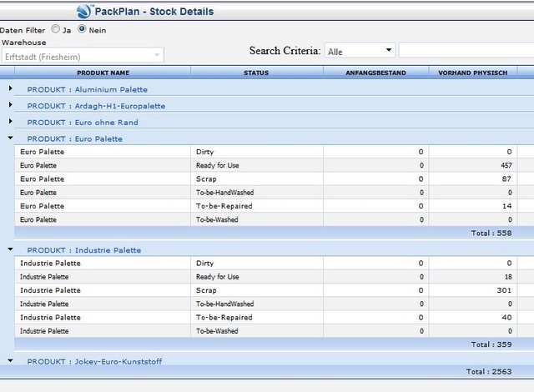Click the PRODUKT : Euro ohne Rand label
Image resolution: width=534 pixels, height=392 pixels.
tap(83, 122)
